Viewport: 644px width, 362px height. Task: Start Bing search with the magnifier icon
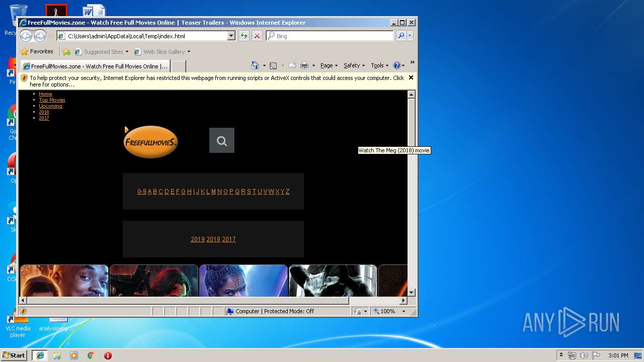point(400,36)
